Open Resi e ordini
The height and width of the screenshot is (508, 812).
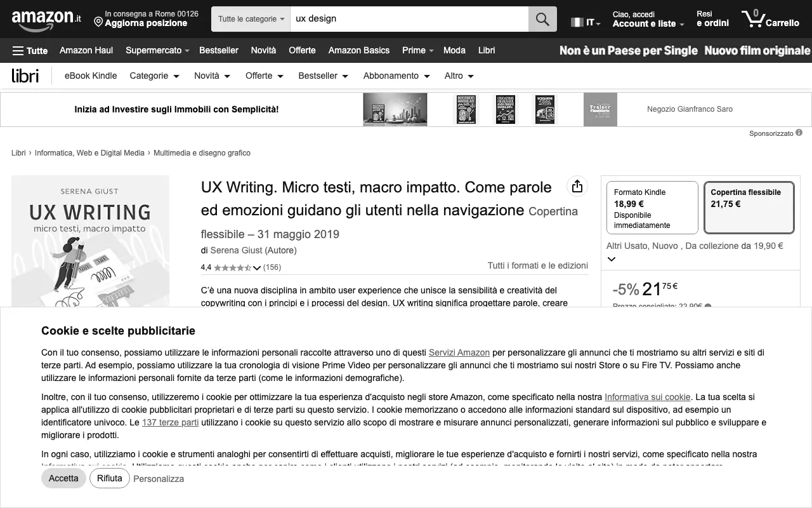[712, 19]
